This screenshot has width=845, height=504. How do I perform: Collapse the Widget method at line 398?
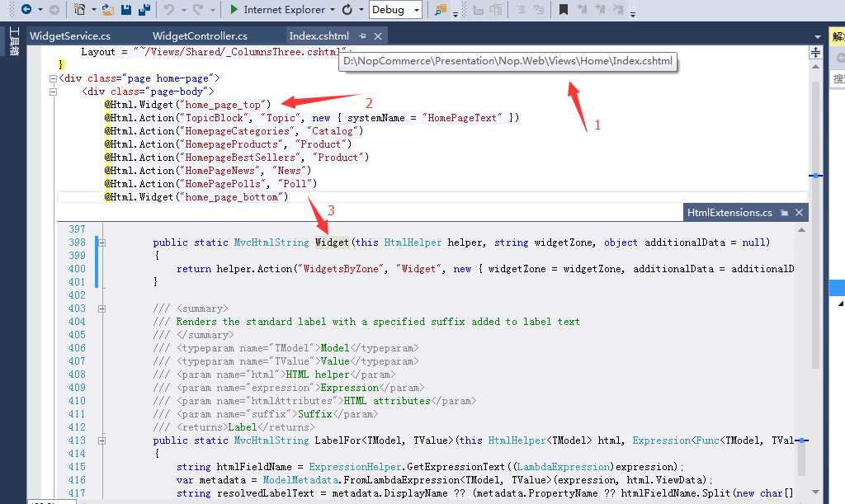(x=101, y=243)
